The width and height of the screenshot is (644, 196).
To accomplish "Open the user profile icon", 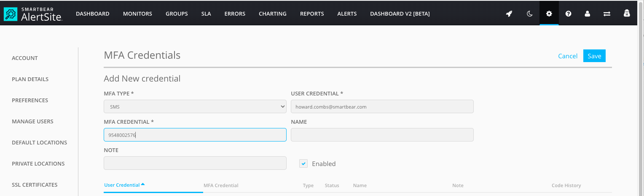I will pos(587,14).
